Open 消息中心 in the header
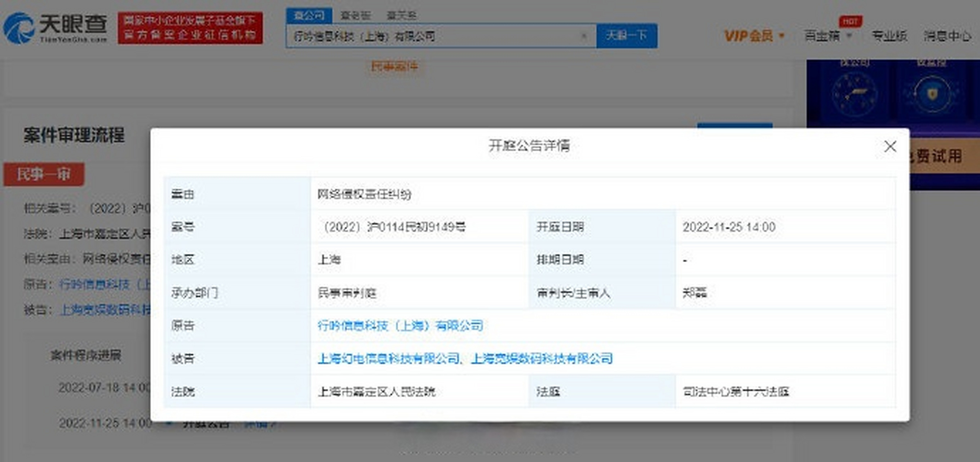 tap(948, 36)
